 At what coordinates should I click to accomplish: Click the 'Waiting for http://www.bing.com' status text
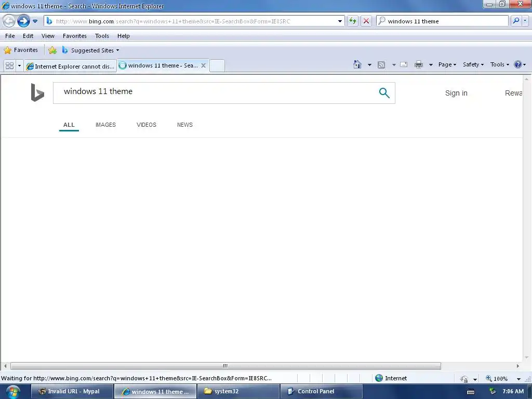coord(137,378)
